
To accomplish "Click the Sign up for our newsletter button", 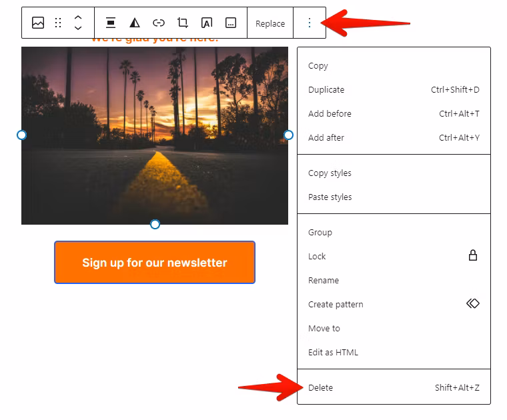I will pyautogui.click(x=155, y=263).
